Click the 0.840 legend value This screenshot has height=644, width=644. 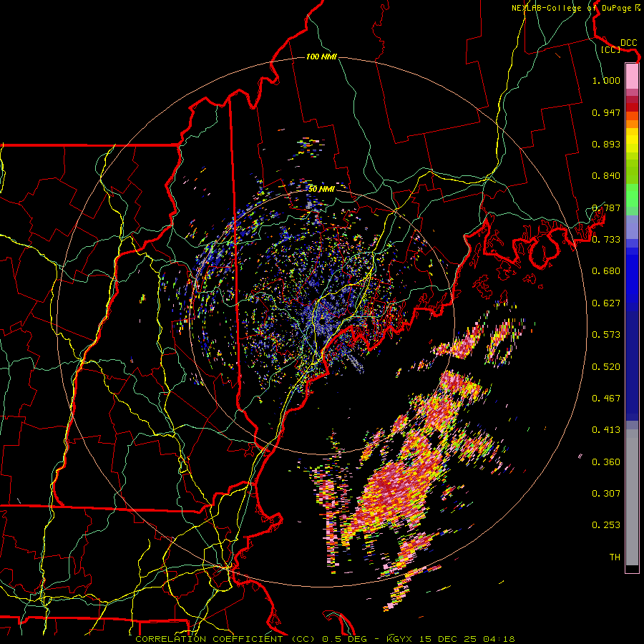[x=606, y=176]
